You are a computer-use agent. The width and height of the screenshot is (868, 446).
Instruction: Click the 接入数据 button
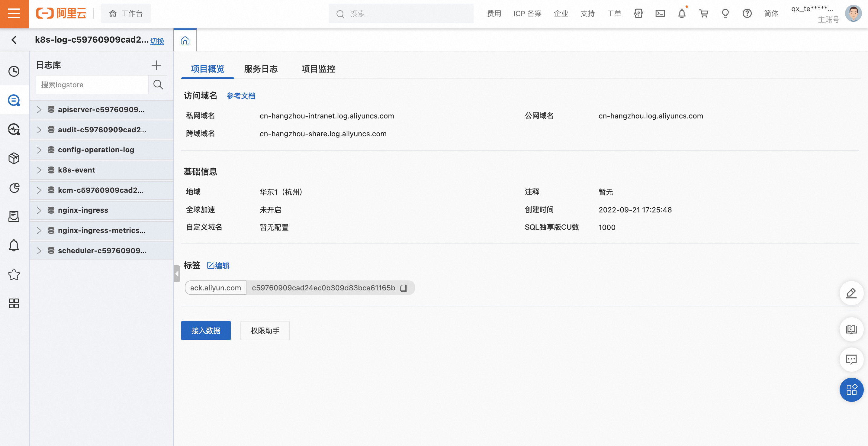[206, 331]
